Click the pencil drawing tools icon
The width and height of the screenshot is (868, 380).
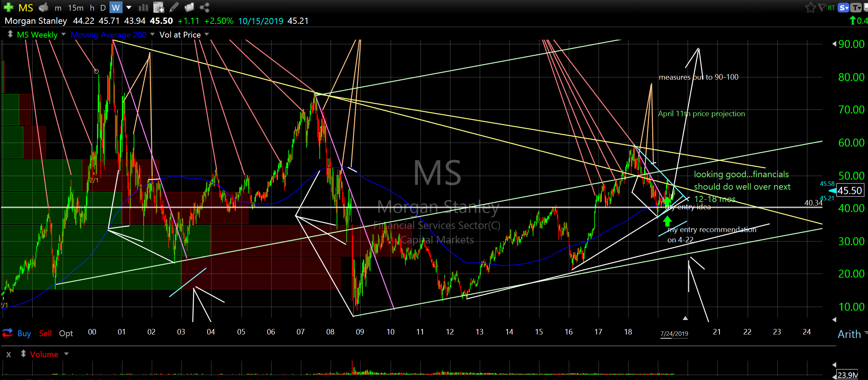point(174,7)
